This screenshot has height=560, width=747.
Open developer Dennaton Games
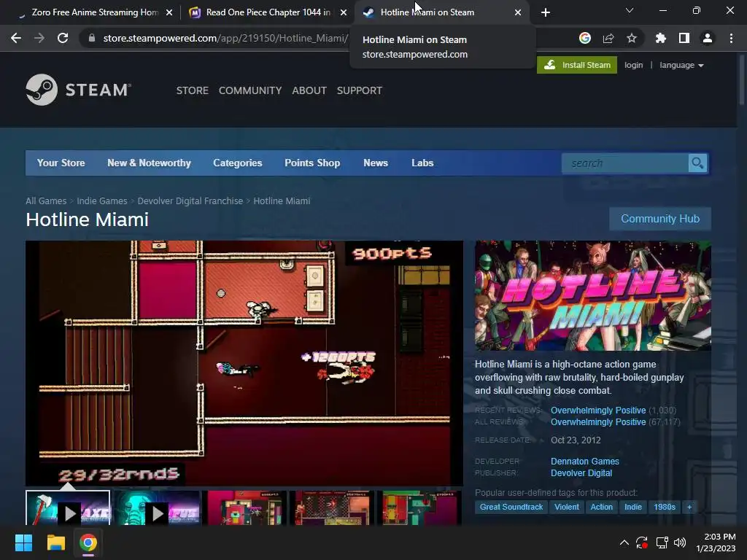click(585, 461)
